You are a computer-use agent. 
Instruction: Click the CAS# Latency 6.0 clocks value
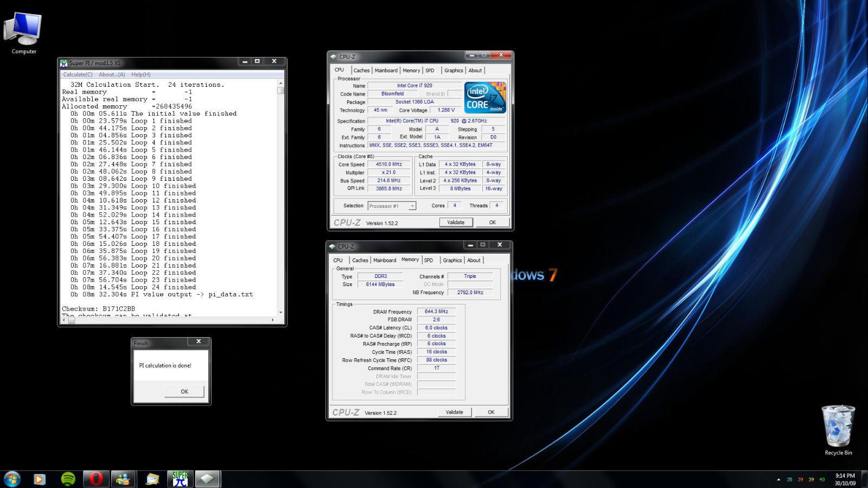[x=436, y=328]
